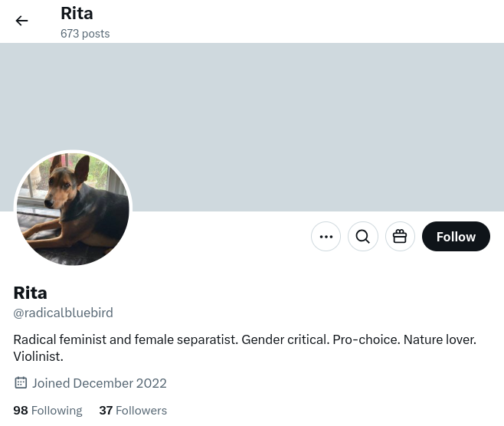Click the Rita title in top bar
This screenshot has width=504, height=426.
[x=77, y=13]
